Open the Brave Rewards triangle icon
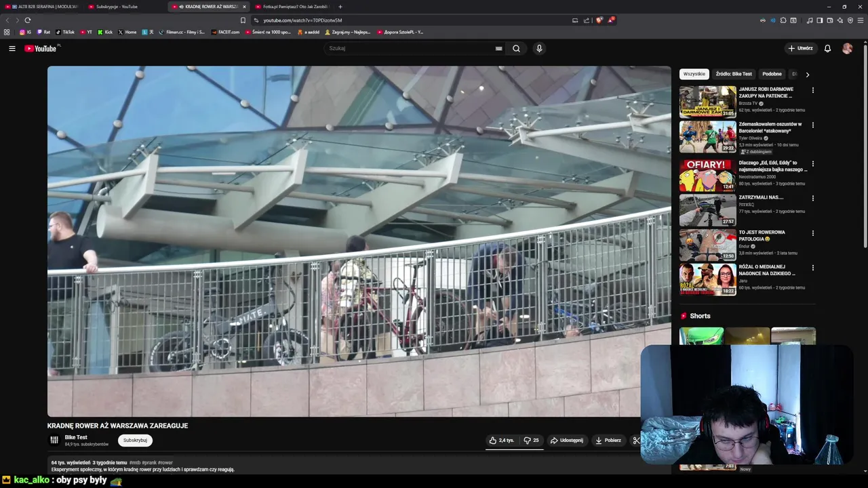The image size is (868, 488). pos(610,20)
